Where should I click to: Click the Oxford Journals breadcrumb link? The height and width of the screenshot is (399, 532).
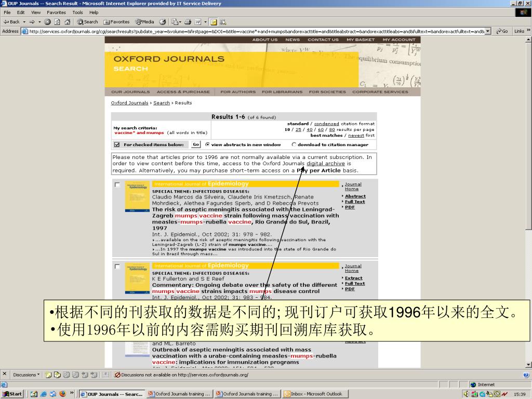[x=129, y=103]
